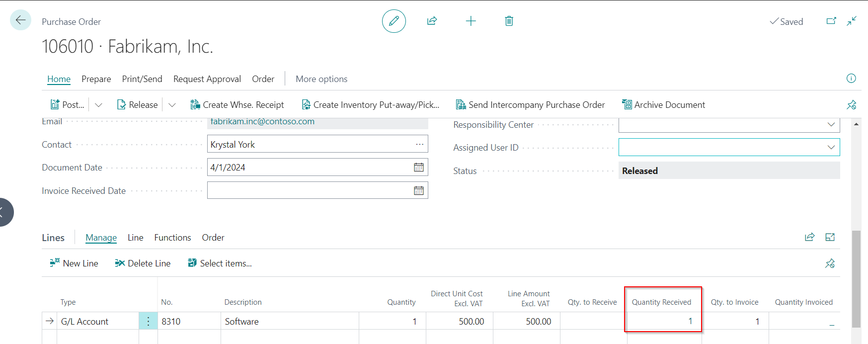
Task: Select the Software description cell
Action: coord(290,321)
